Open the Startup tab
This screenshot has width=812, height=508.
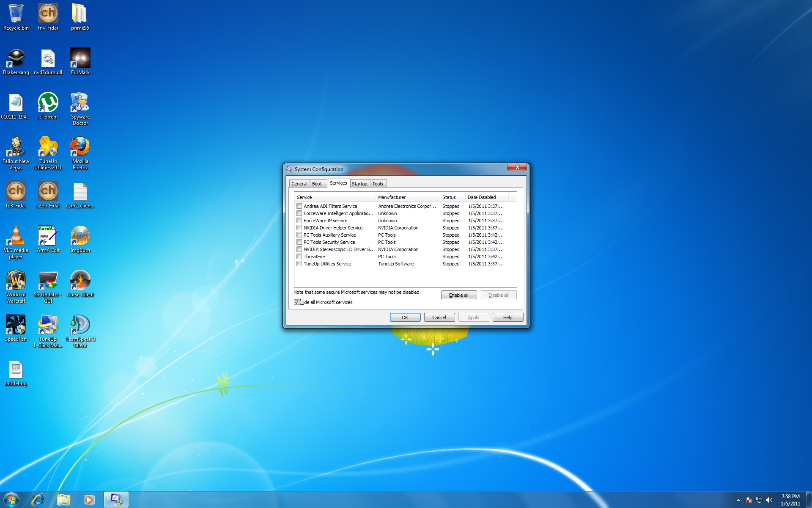[359, 184]
